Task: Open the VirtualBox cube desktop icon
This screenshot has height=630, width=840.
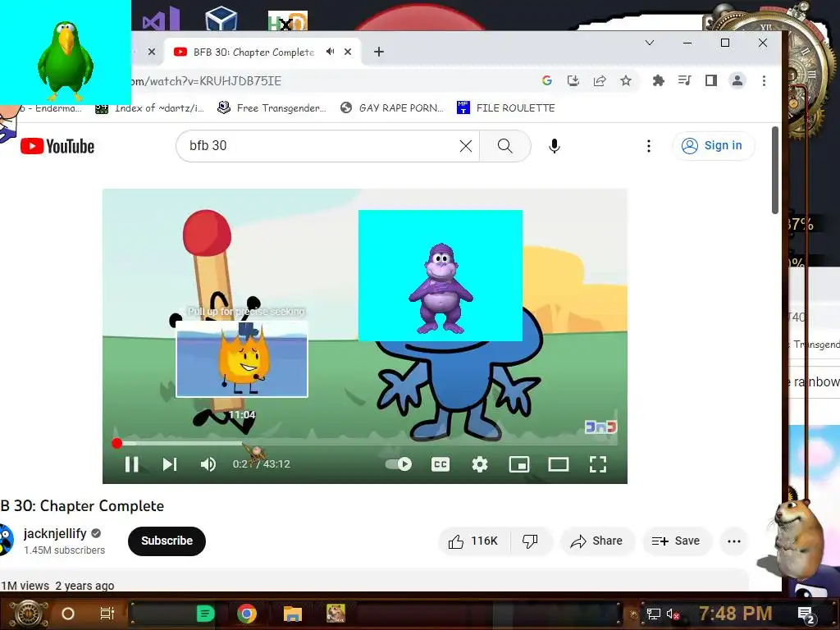Action: tap(221, 18)
